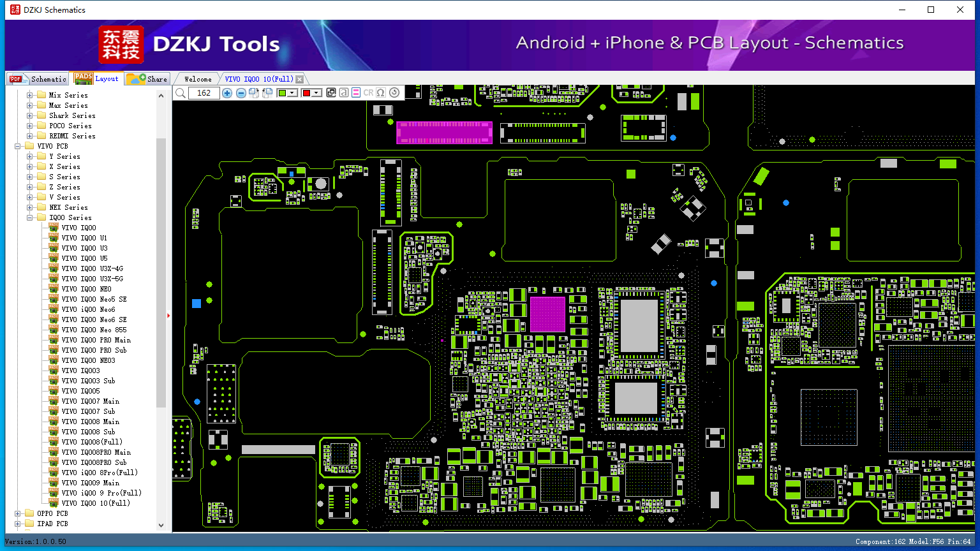
Task: Zoom out with the blue minus button
Action: pyautogui.click(x=241, y=93)
